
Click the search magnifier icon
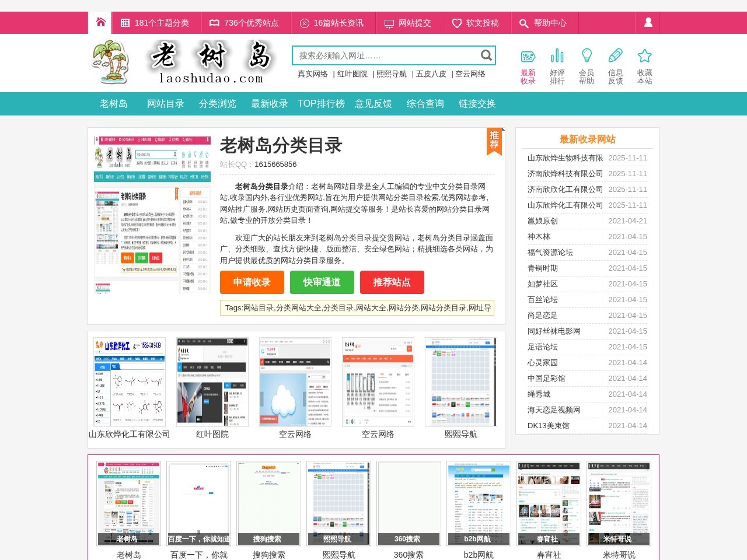[486, 55]
